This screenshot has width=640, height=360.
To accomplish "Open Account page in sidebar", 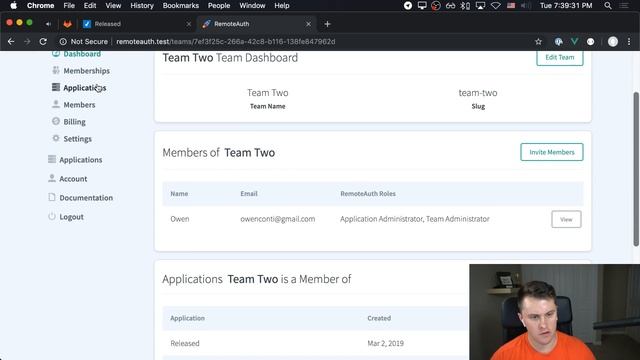I will point(73,179).
